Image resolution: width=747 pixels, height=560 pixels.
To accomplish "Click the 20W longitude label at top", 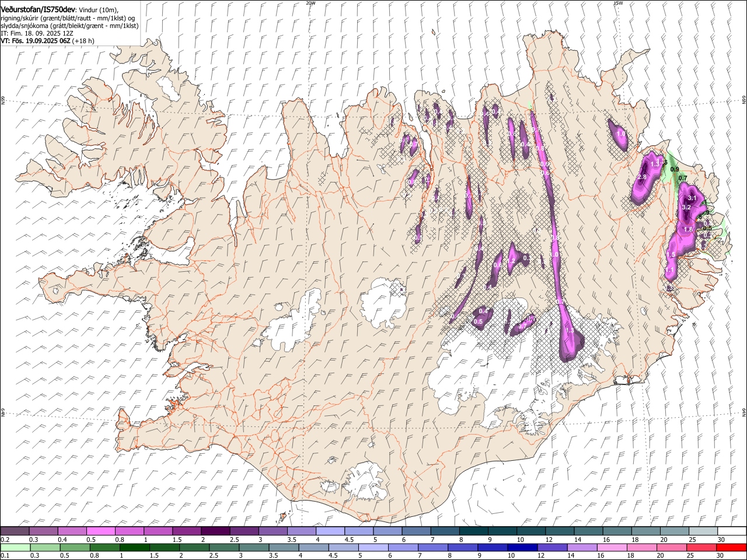I will point(310,3).
